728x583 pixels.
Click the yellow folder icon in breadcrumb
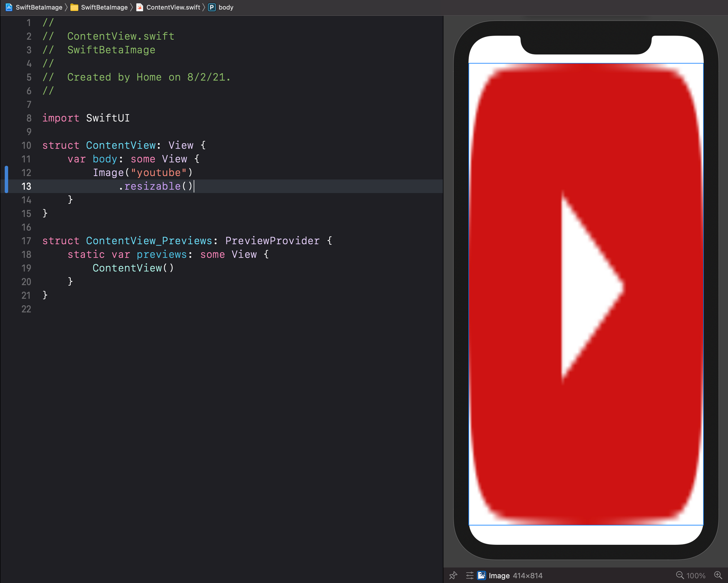(74, 7)
